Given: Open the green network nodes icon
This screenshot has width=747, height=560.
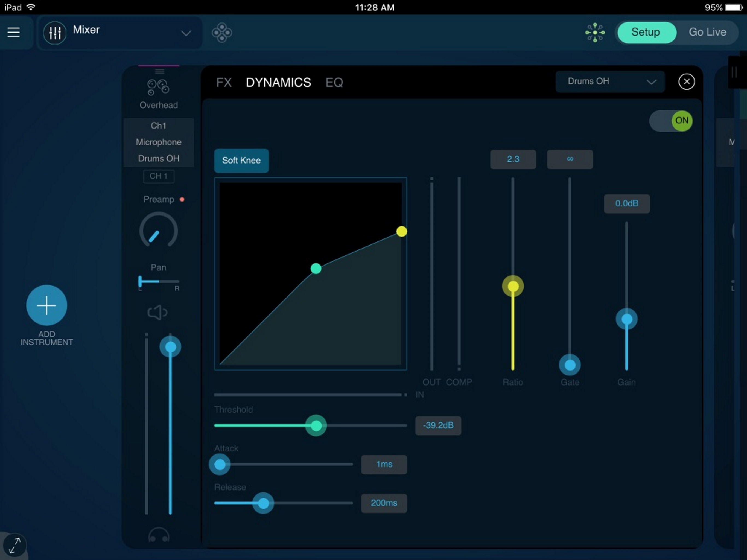Looking at the screenshot, I should point(595,33).
